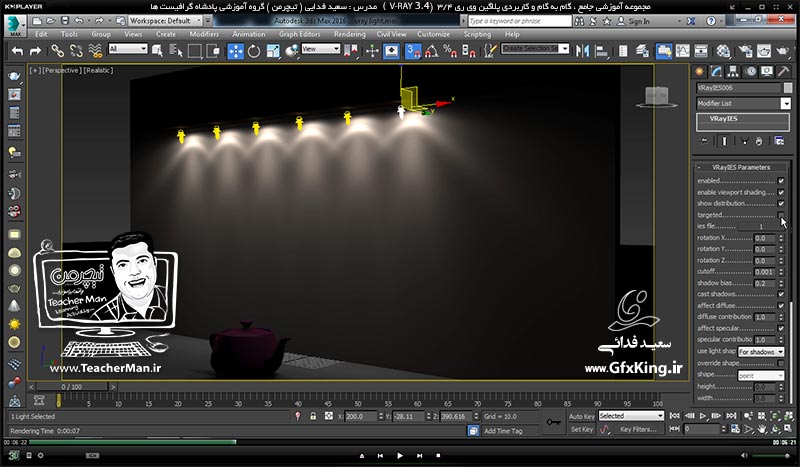Open the Key Filters... button
This screenshot has width=800, height=467.
pyautogui.click(x=638, y=429)
